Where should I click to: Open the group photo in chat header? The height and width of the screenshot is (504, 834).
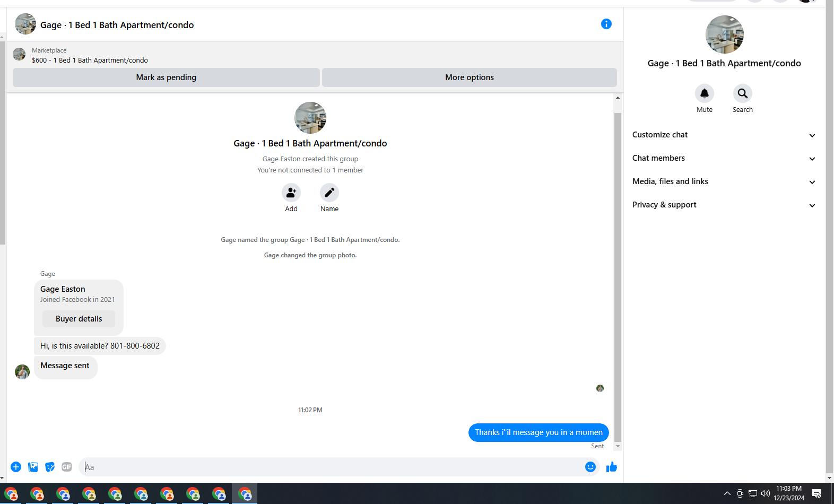coord(25,24)
